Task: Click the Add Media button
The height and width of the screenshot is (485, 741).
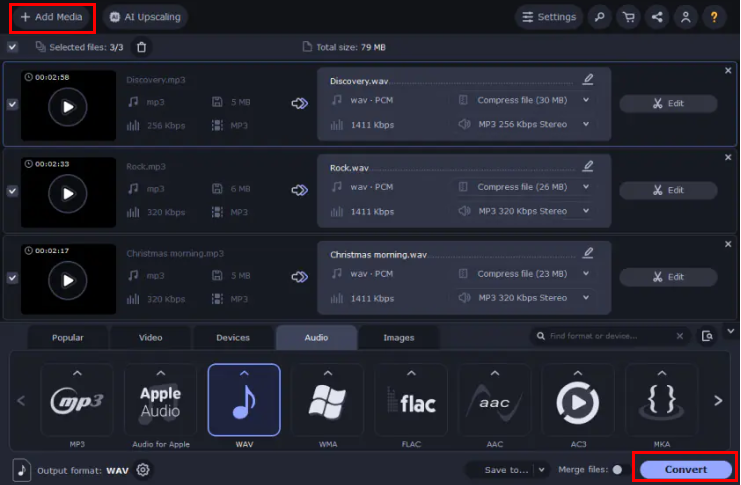Action: (x=52, y=17)
